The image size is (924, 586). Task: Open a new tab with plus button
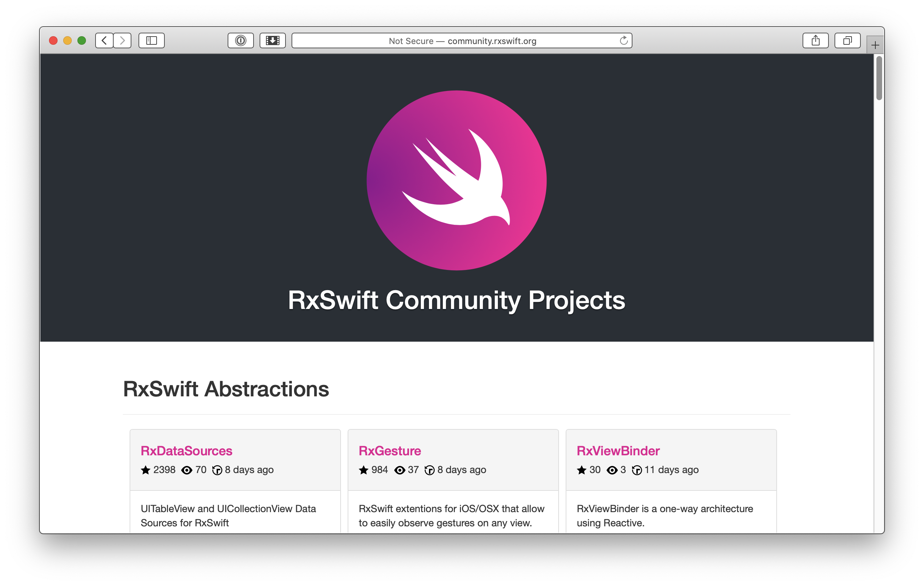pos(875,45)
